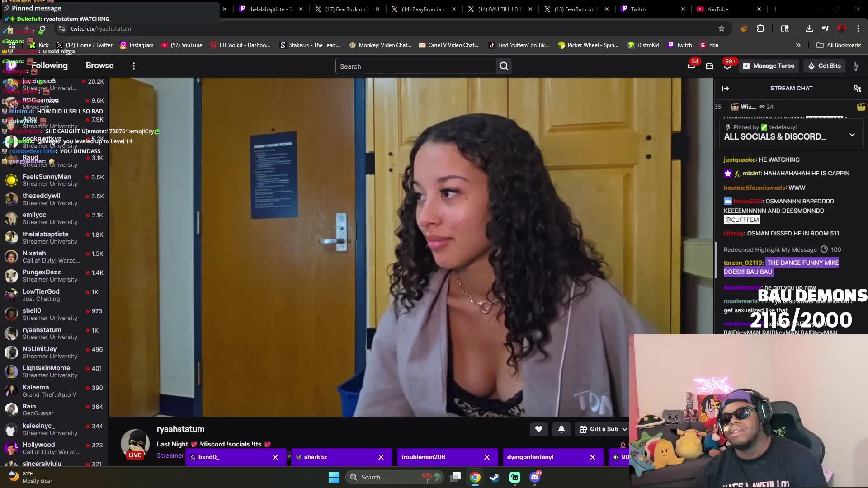Open the All Bookmarks folder
Image resolution: width=868 pixels, height=488 pixels.
(839, 45)
